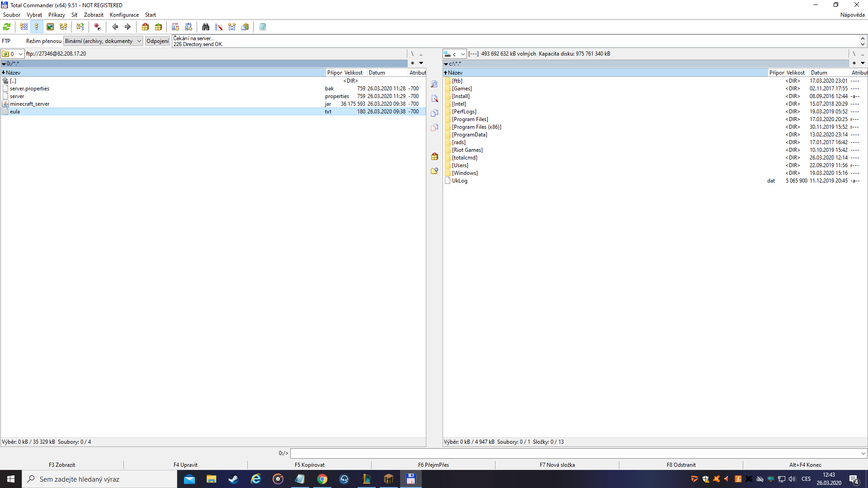The height and width of the screenshot is (488, 868).
Task: Open the Konfigurace menu
Action: point(124,15)
